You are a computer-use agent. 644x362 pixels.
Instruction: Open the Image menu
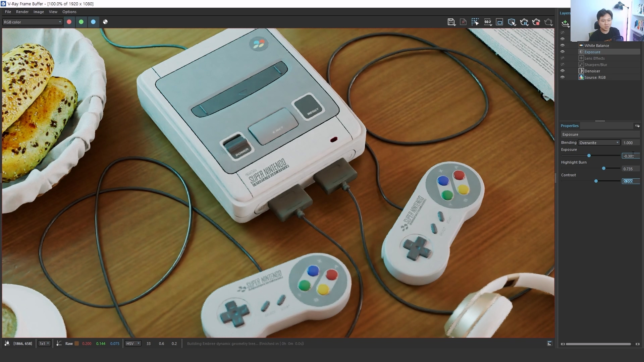click(x=39, y=12)
